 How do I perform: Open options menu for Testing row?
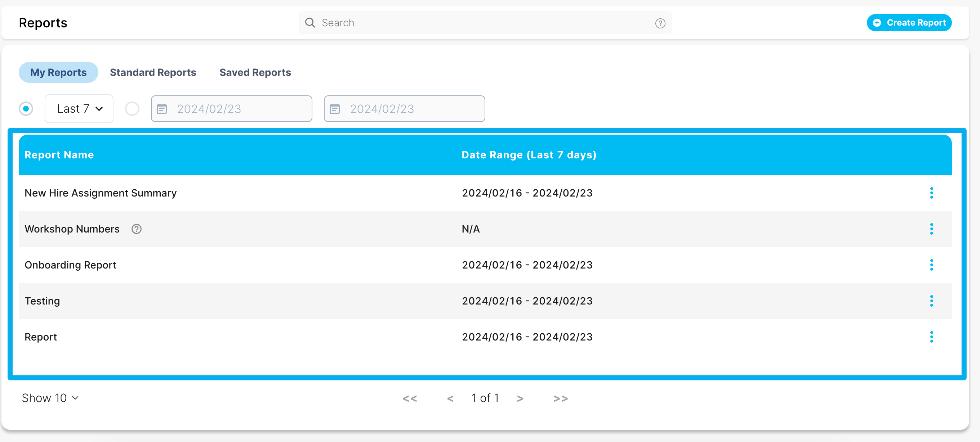pos(931,301)
